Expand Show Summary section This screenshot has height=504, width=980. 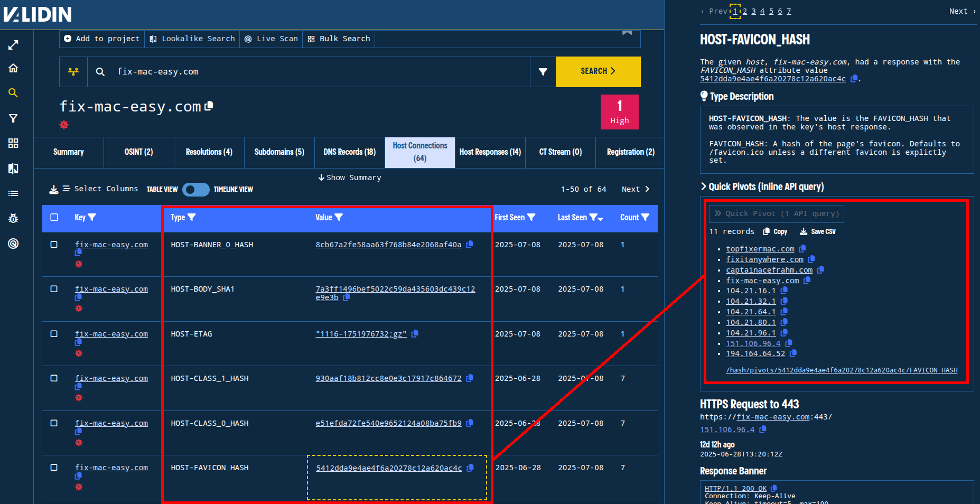[349, 178]
